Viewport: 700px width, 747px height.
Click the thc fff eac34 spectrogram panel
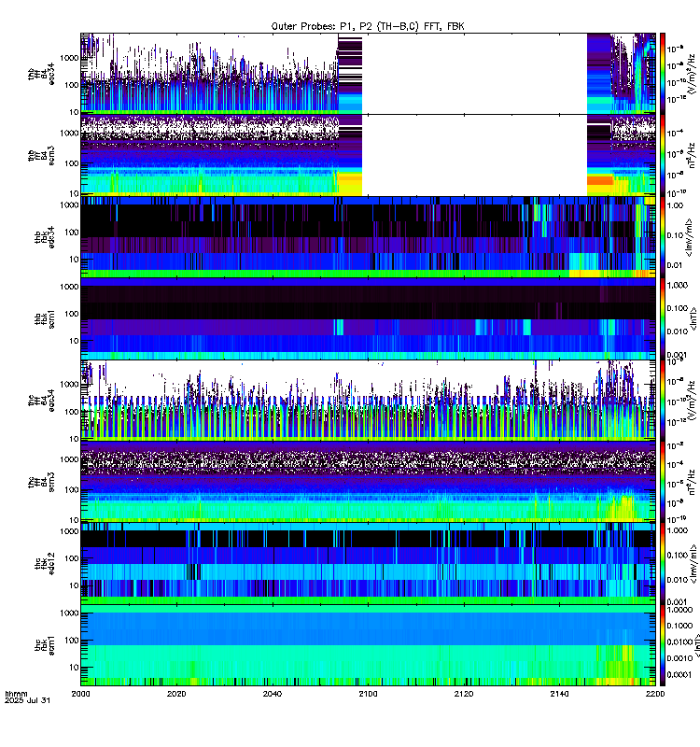(x=368, y=401)
